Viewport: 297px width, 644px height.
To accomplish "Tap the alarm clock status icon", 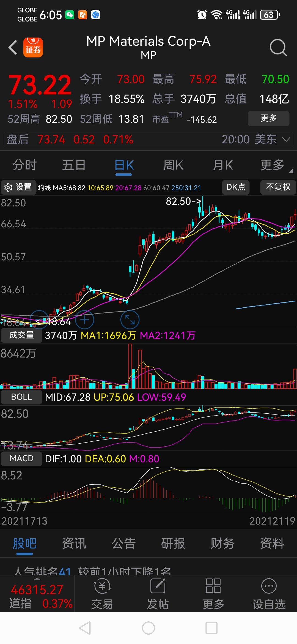I will pos(202,15).
